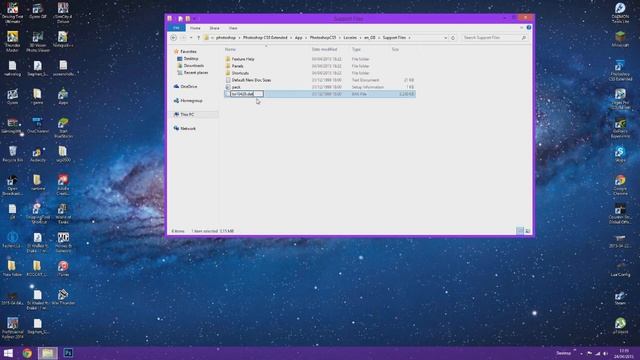Image resolution: width=640 pixels, height=360 pixels.
Task: Open the quick access toolbar dropdown
Action: (x=195, y=19)
